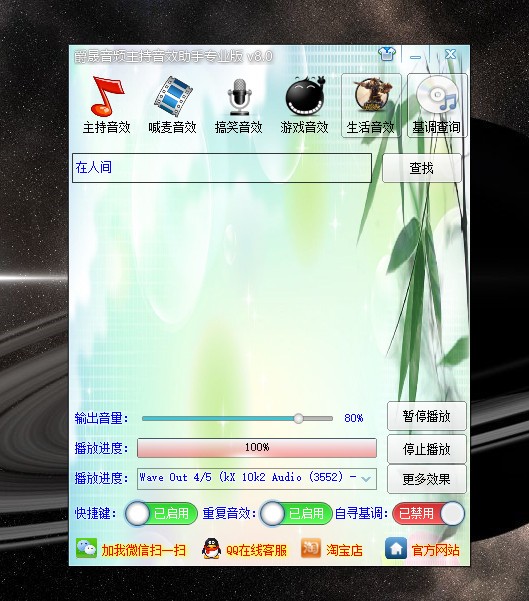The image size is (529, 601).
Task: Click 停止播放 stop button
Action: point(427,449)
